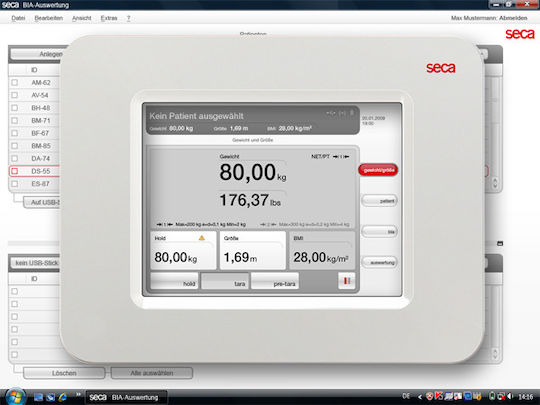Viewport: 540px width, 405px height.
Task: Open the Extras menu
Action: coord(109,18)
